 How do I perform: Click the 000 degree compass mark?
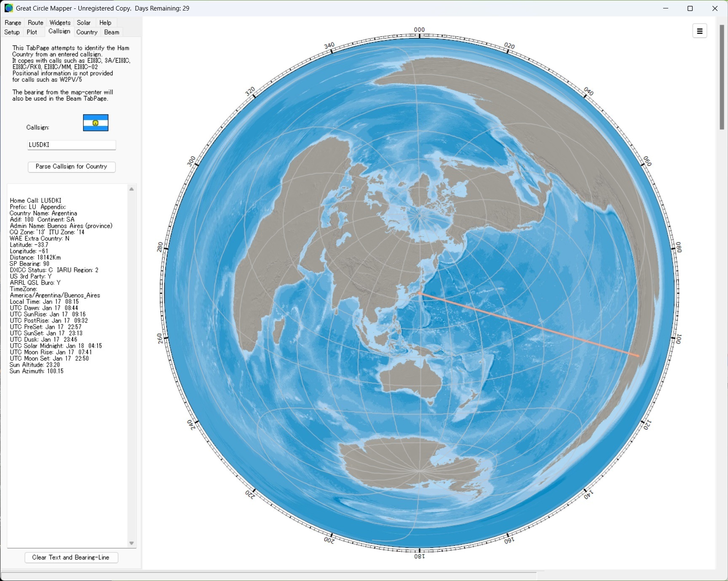pos(419,30)
